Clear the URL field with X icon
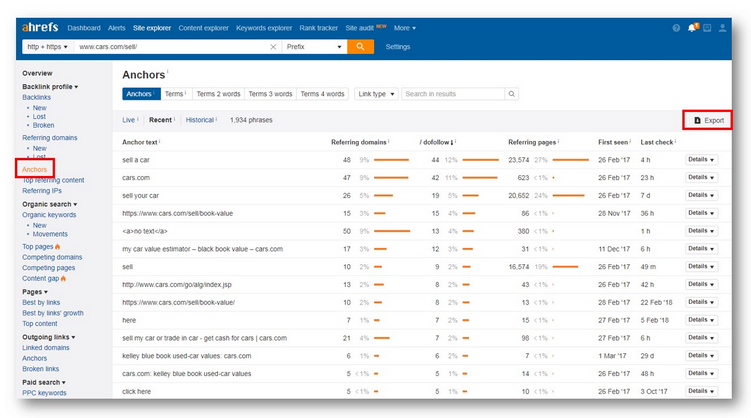 (273, 47)
